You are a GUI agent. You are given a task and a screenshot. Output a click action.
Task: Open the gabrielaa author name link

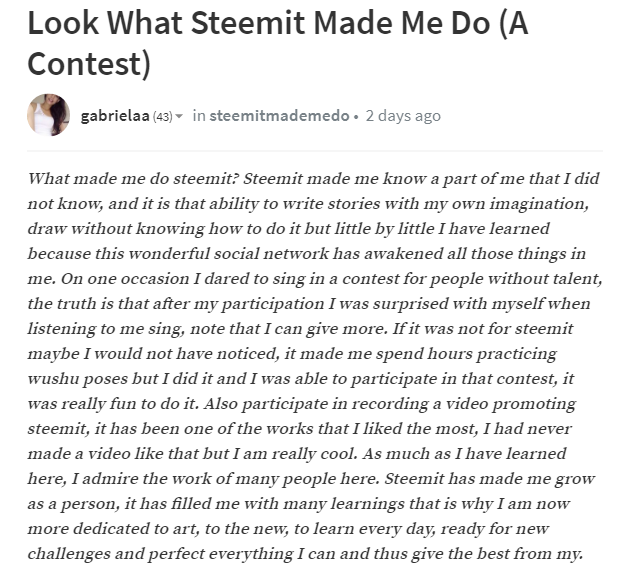click(x=114, y=116)
